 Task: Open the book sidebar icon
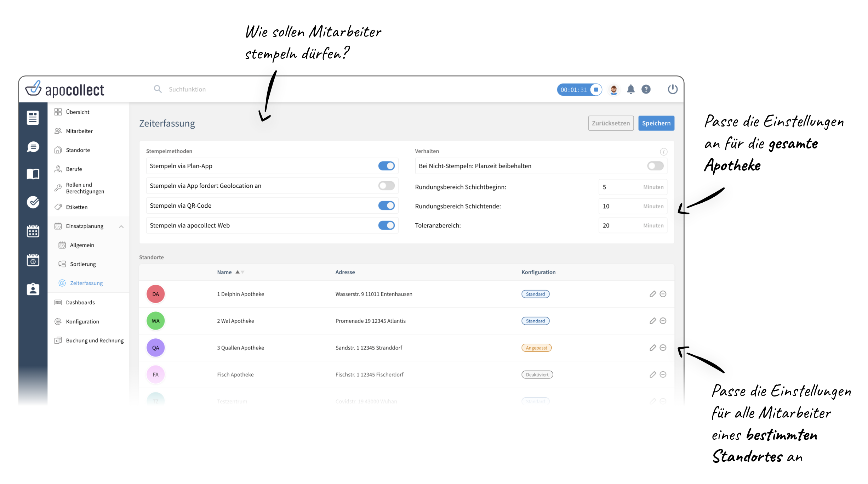(33, 174)
